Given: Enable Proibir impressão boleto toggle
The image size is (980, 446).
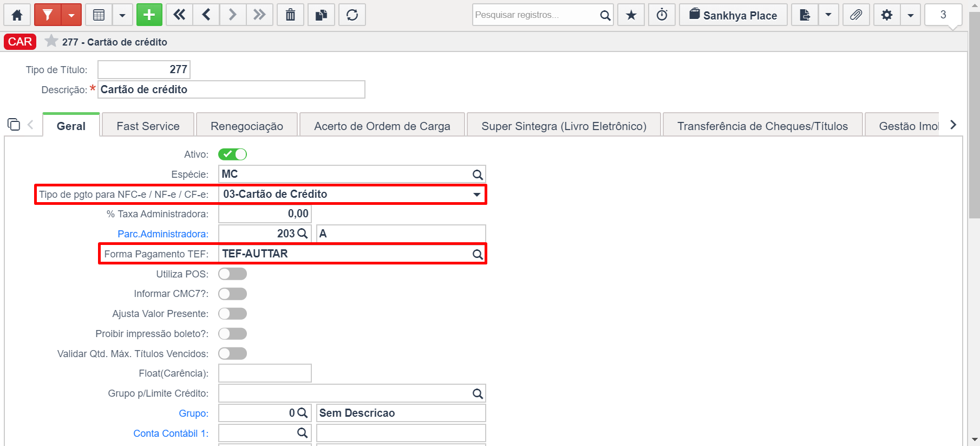Looking at the screenshot, I should pyautogui.click(x=232, y=334).
